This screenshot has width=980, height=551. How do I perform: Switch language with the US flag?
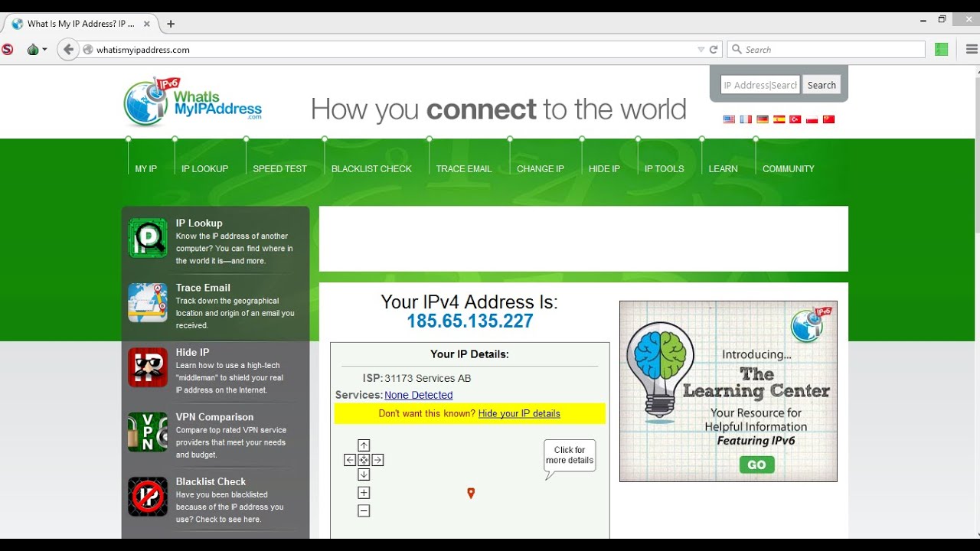[729, 119]
